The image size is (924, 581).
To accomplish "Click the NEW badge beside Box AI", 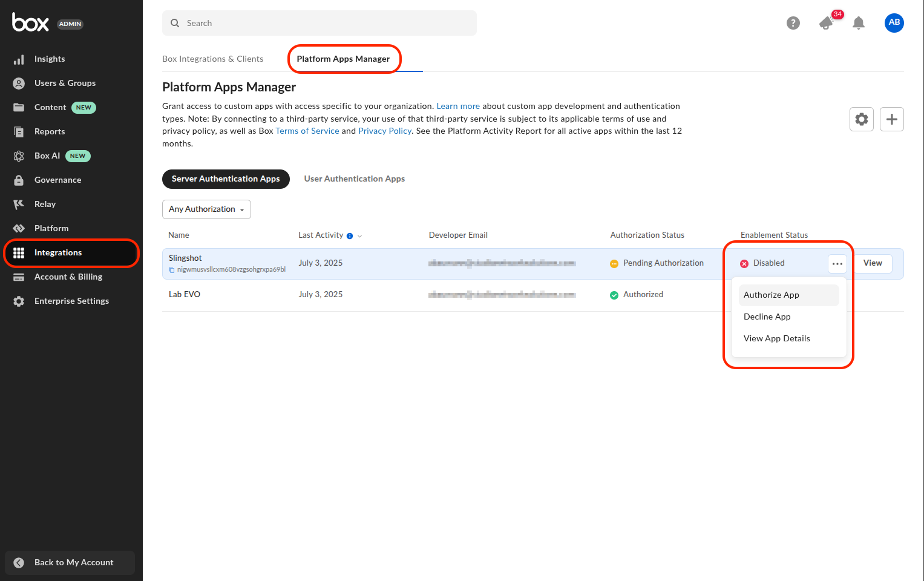I will pyautogui.click(x=77, y=156).
